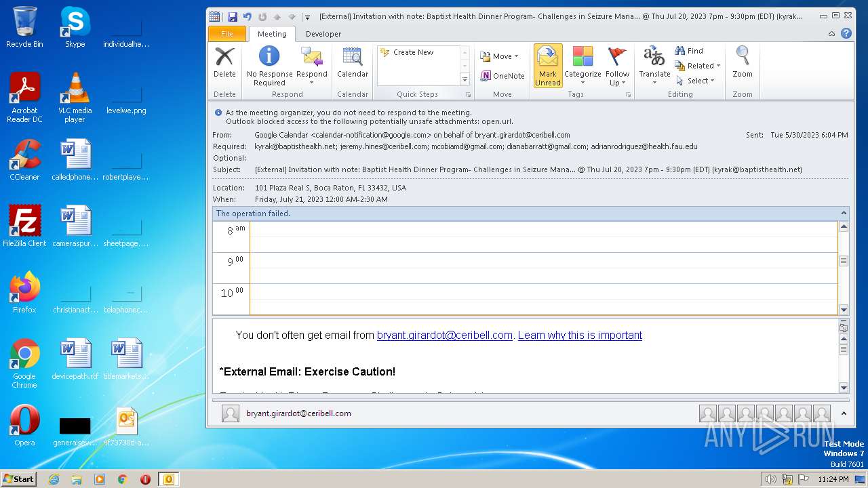Launch Acrobat Reader DC shortcut
Viewport: 868px width, 488px height.
(24, 98)
